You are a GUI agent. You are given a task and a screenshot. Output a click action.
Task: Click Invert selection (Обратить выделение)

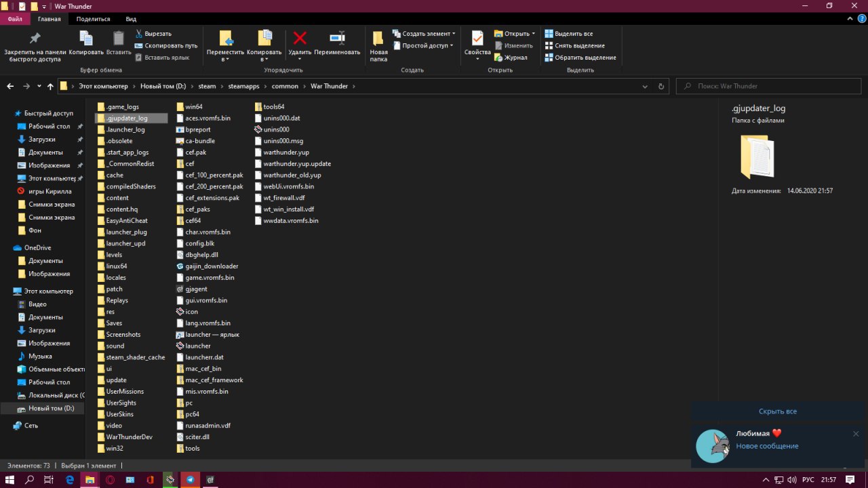click(x=580, y=58)
